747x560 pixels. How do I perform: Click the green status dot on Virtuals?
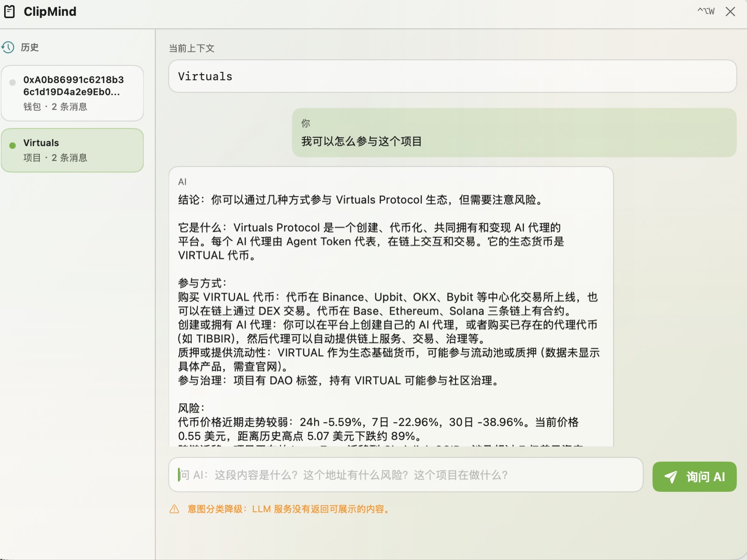[x=13, y=145]
